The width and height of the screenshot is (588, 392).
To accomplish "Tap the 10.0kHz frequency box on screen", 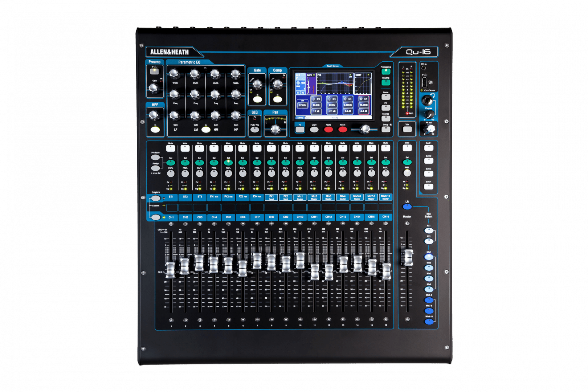I will coord(364,105).
